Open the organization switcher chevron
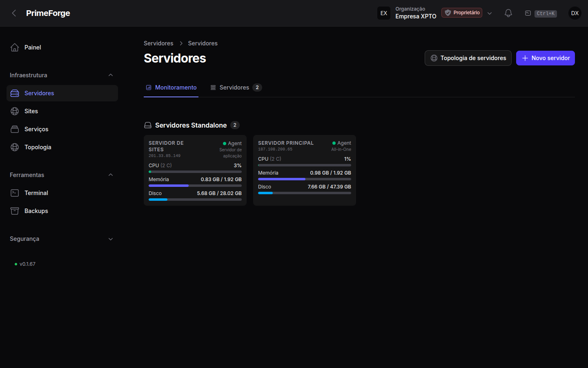 (490, 13)
